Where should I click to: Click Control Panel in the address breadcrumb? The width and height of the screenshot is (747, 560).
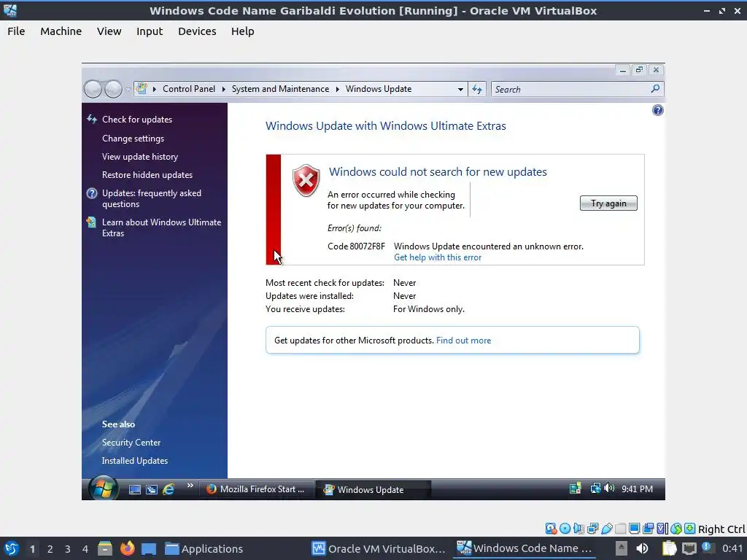click(x=189, y=89)
